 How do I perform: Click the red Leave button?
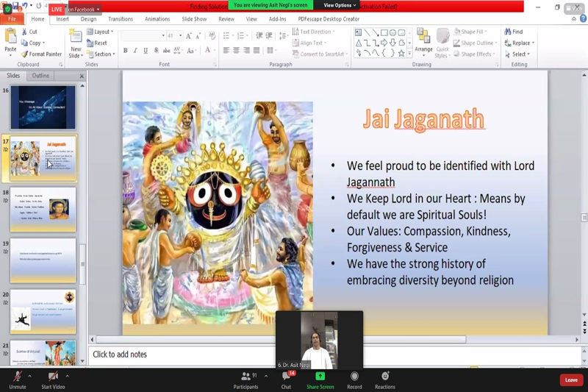tap(571, 379)
